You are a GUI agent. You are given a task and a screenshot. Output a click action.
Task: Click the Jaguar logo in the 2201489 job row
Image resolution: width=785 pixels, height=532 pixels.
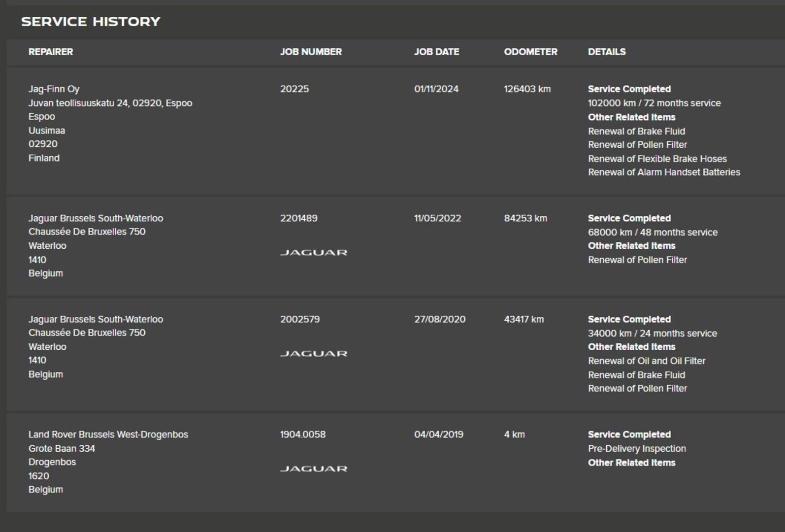pos(314,253)
